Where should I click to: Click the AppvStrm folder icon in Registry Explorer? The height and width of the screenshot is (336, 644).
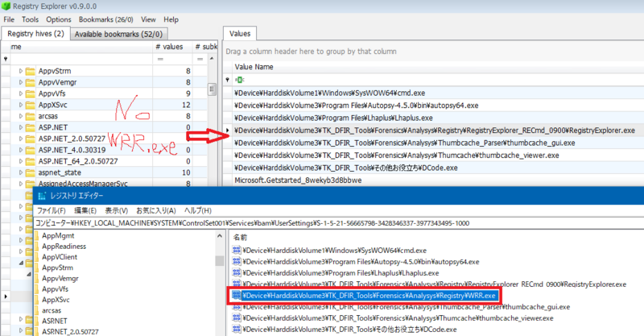tap(30, 71)
